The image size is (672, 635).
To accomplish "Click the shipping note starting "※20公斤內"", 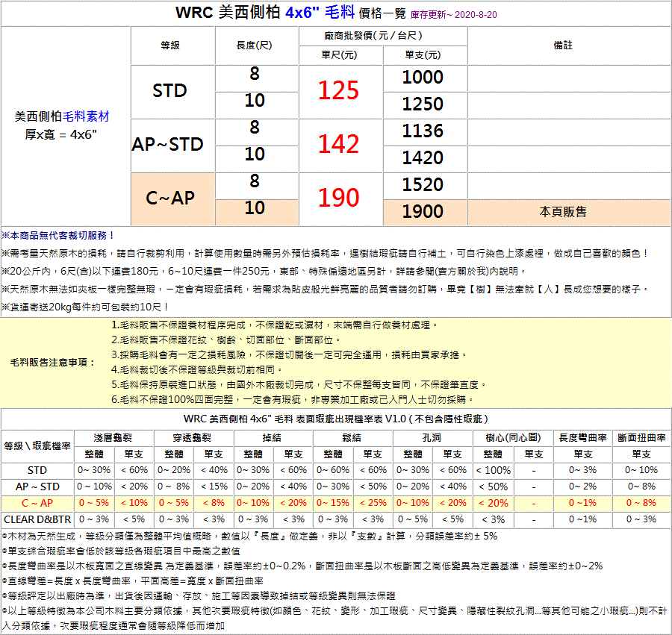I will coord(264,272).
